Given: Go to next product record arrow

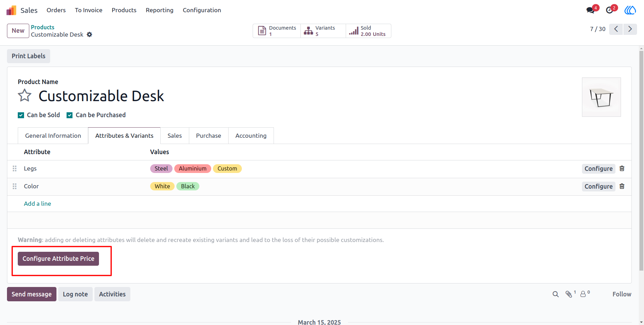Looking at the screenshot, I should 630,29.
